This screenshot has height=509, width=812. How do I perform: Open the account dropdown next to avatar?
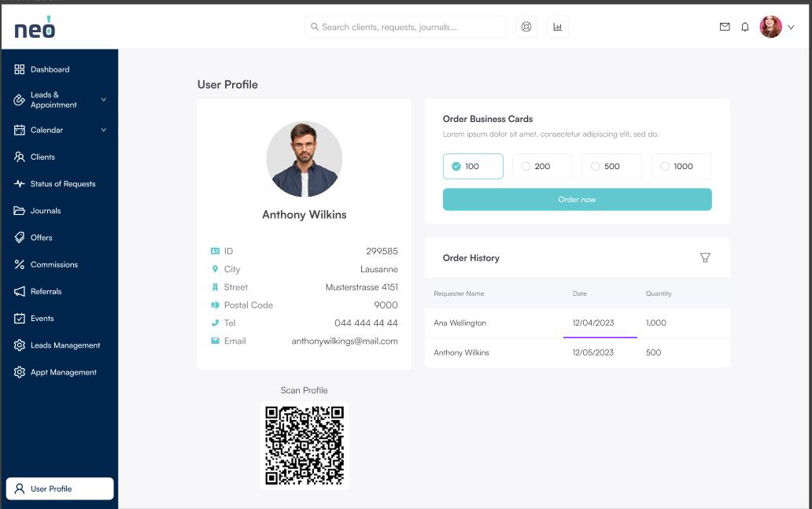pos(791,27)
